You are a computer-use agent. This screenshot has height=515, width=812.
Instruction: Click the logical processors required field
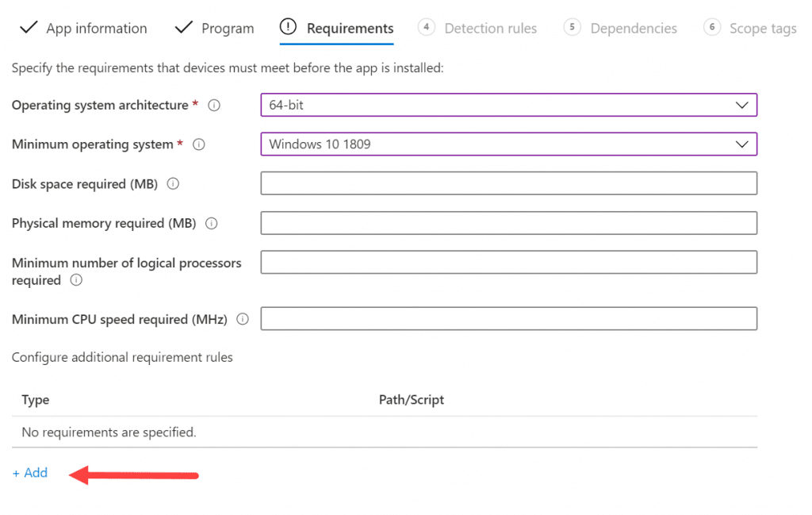point(508,262)
